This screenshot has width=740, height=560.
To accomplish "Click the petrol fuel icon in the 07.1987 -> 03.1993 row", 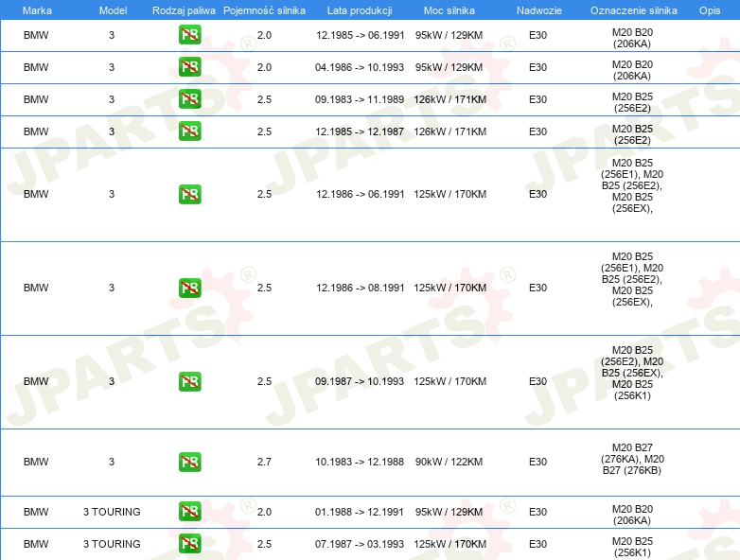I will 189,544.
